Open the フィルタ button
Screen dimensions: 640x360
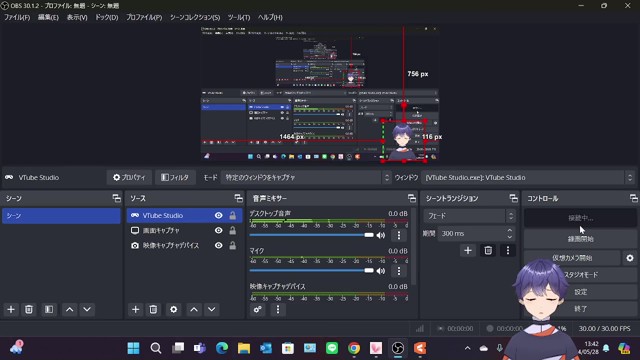click(x=175, y=178)
